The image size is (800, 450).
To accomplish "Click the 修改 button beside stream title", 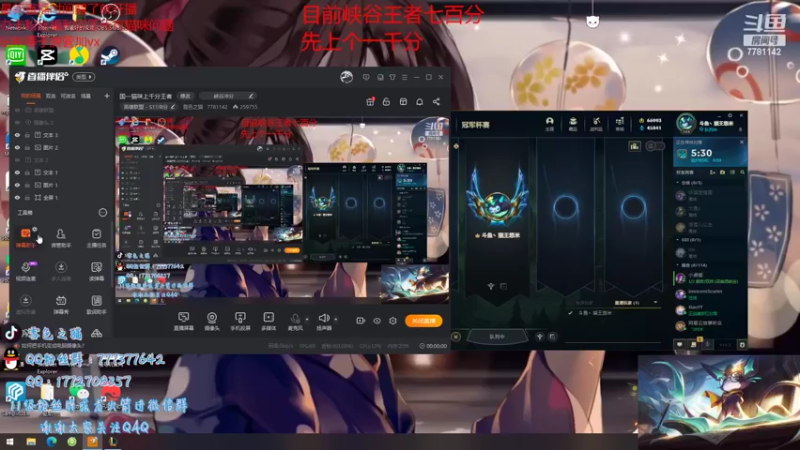I will (185, 96).
